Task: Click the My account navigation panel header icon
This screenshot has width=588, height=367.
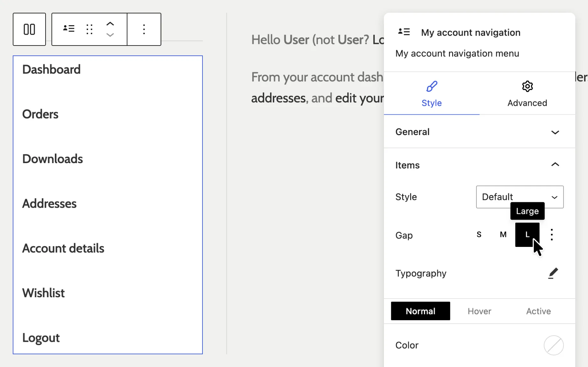Action: tap(404, 32)
